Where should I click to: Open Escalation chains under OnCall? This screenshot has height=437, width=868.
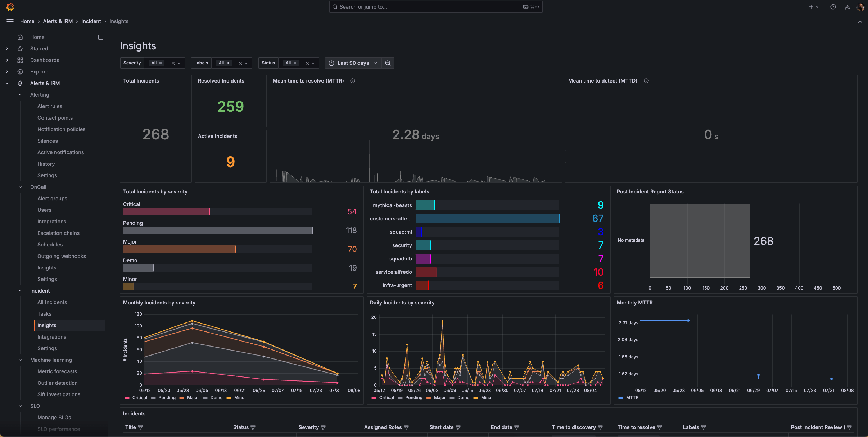pos(58,233)
